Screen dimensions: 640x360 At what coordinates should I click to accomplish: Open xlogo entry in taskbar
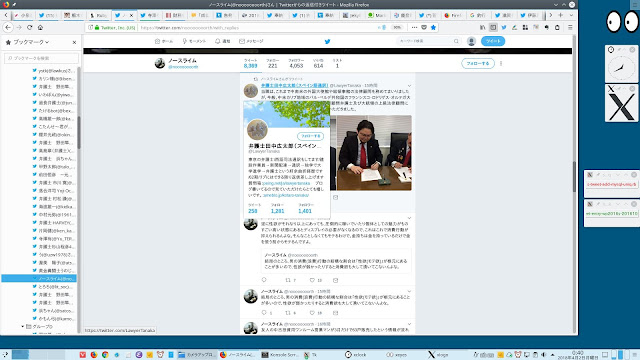[x=439, y=355]
